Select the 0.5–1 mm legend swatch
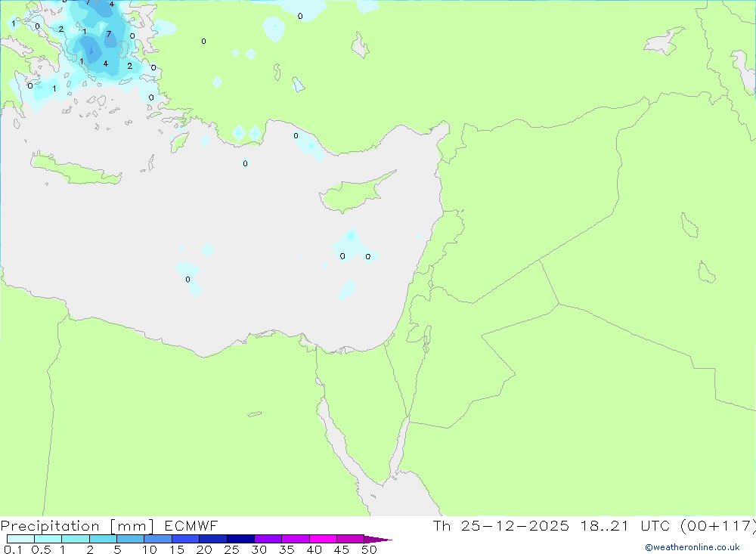 [48, 539]
